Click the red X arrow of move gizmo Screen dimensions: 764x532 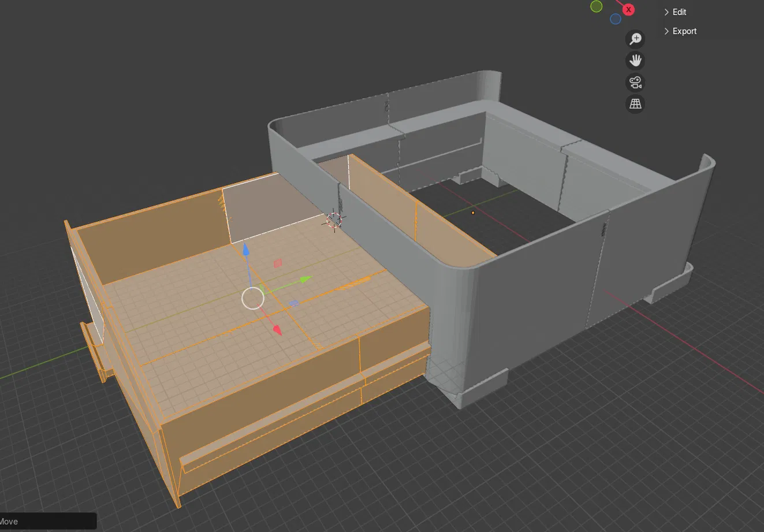[x=277, y=330]
